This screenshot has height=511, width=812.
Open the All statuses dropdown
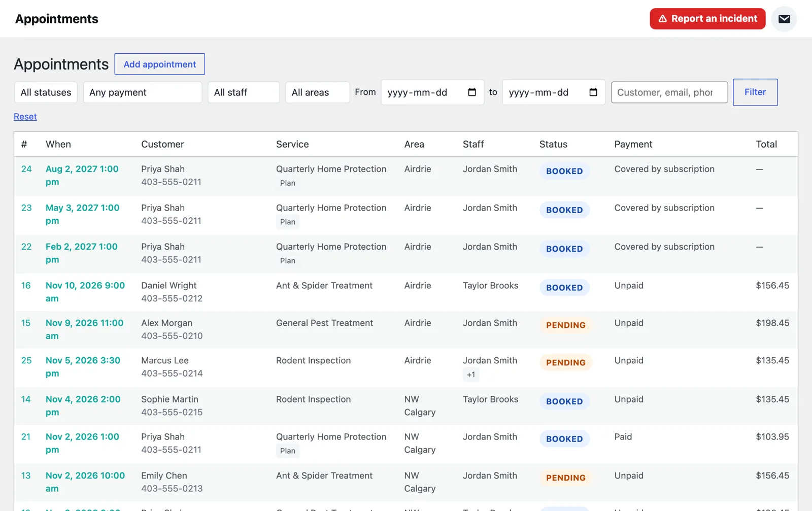pos(46,92)
